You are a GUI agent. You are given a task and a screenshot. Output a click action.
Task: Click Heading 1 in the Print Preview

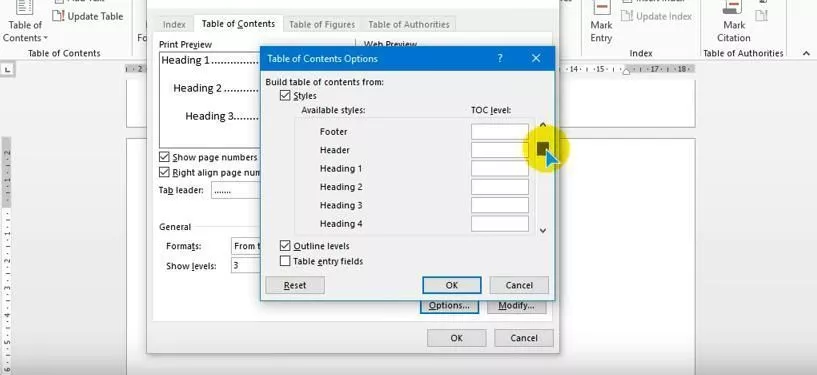tap(185, 60)
